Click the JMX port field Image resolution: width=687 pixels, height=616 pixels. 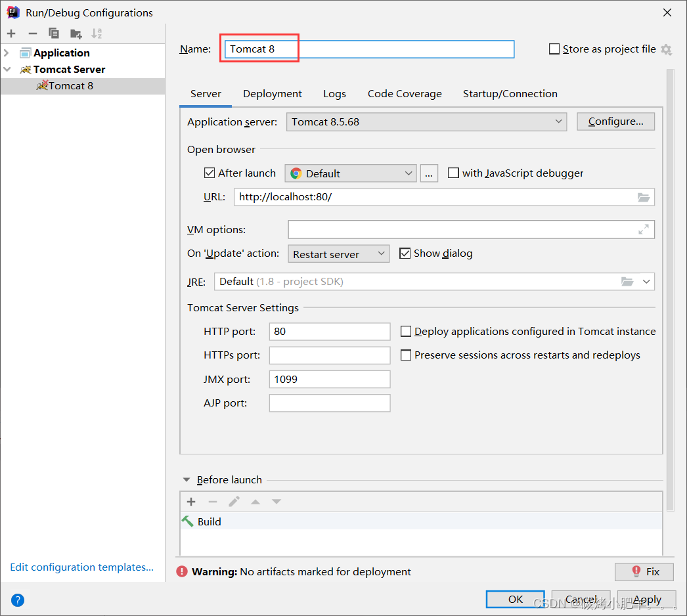pyautogui.click(x=330, y=380)
